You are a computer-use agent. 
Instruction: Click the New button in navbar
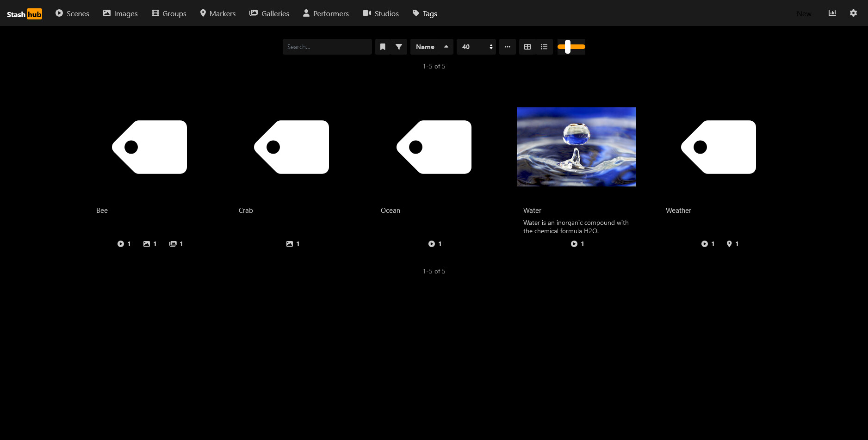coord(804,13)
